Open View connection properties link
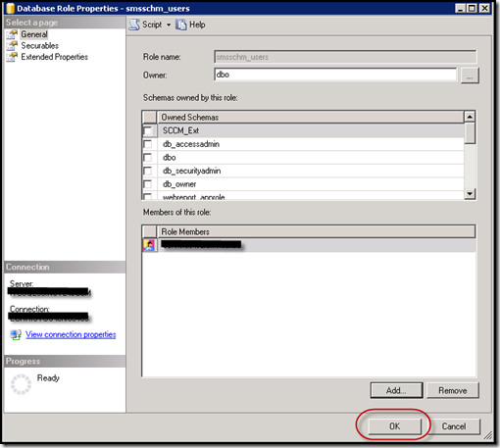The width and height of the screenshot is (500, 448). coord(71,334)
